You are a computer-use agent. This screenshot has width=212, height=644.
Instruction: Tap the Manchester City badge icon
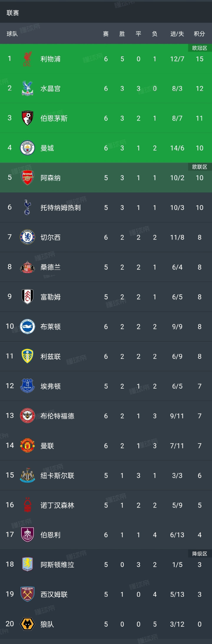(27, 148)
